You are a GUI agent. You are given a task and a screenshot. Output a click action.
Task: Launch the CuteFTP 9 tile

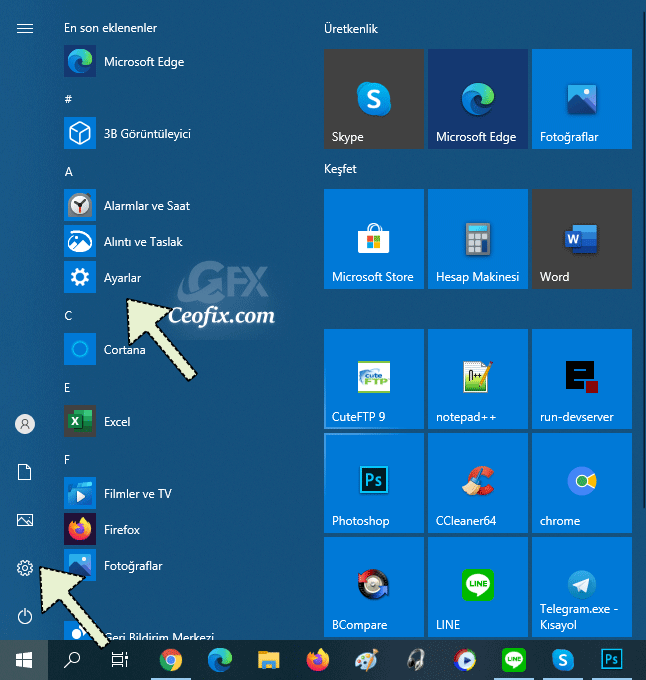click(374, 379)
